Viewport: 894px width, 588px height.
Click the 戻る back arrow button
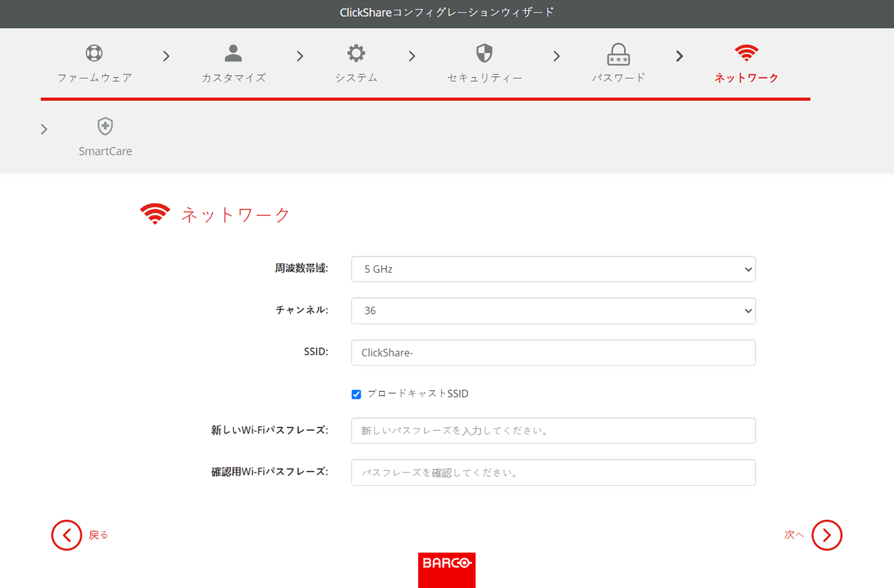[67, 535]
